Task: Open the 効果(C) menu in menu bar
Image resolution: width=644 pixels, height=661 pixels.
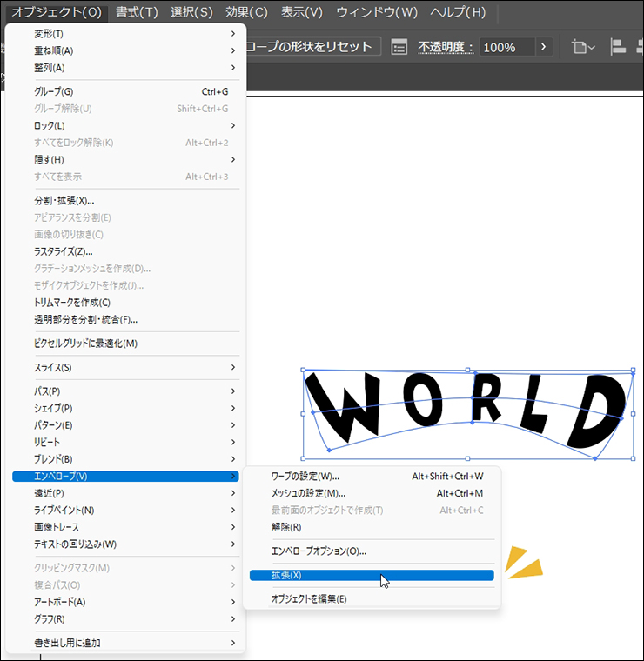Action: (x=246, y=12)
